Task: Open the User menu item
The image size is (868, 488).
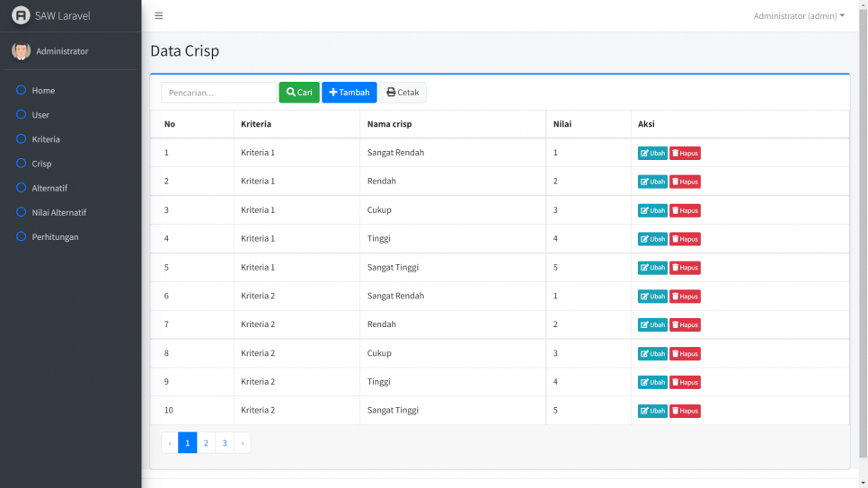Action: point(70,115)
